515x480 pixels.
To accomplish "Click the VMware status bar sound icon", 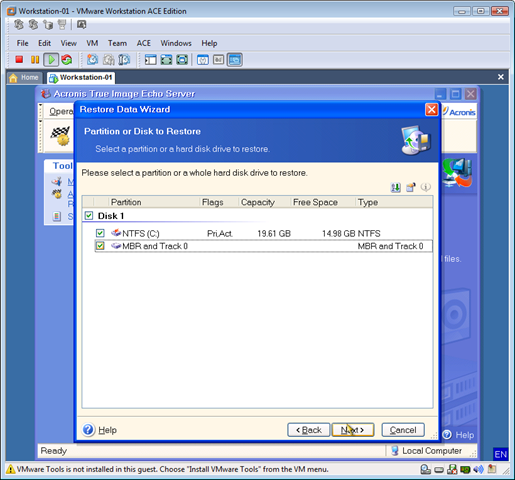I will tap(478, 469).
